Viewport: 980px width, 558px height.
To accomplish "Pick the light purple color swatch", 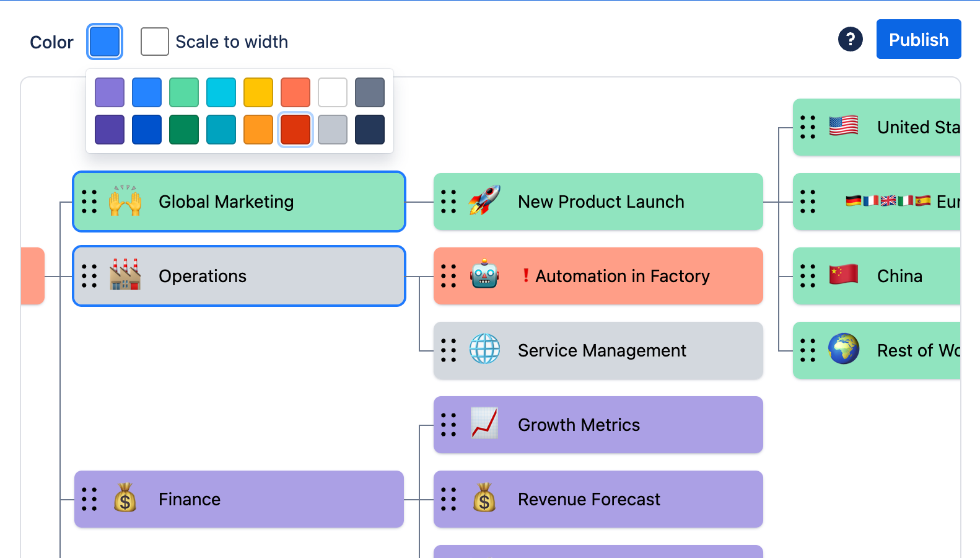I will coord(110,92).
